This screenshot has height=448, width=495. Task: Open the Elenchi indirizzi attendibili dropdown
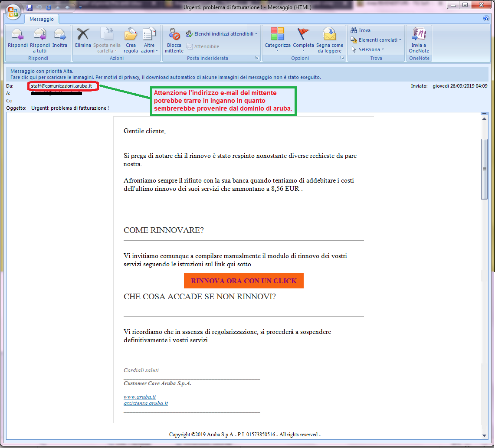[222, 34]
